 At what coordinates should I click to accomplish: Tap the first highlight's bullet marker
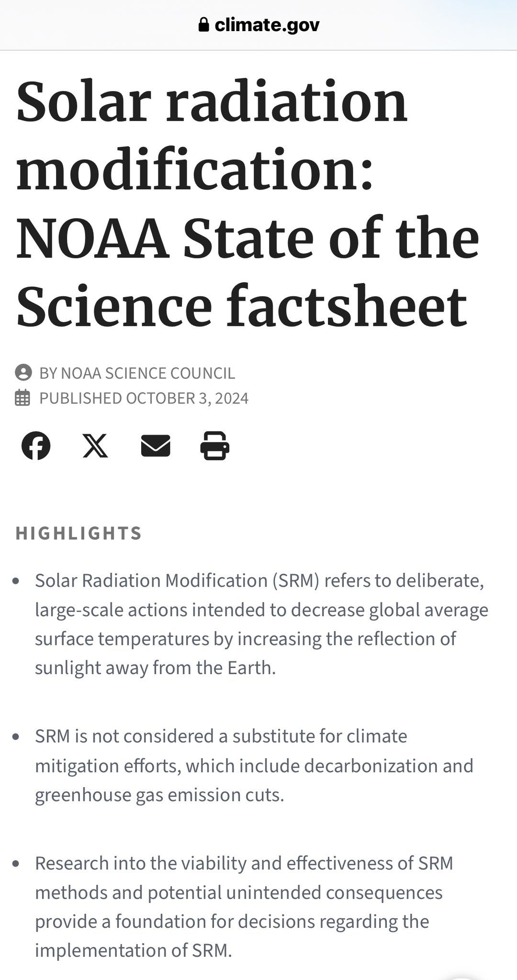point(16,581)
